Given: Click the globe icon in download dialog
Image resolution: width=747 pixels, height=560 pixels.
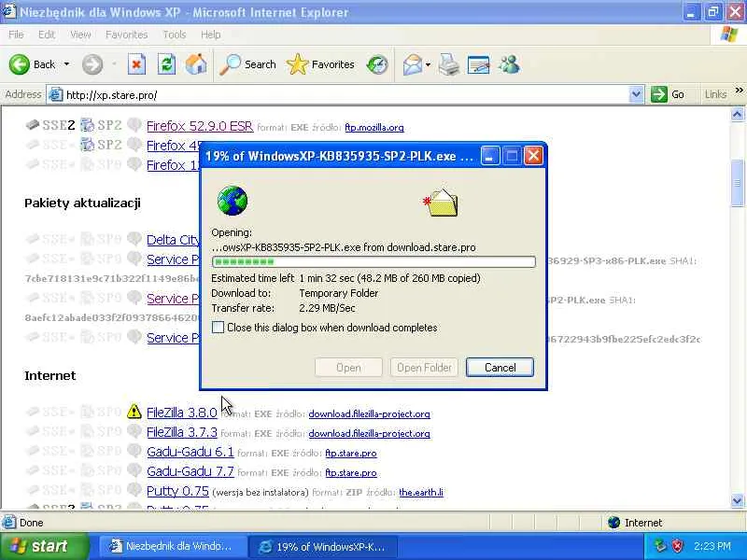Looking at the screenshot, I should tap(232, 201).
